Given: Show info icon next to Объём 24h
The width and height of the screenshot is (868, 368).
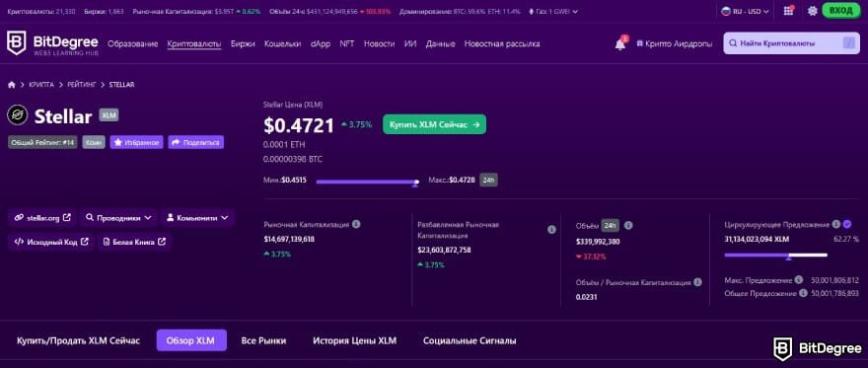Looking at the screenshot, I should [628, 225].
